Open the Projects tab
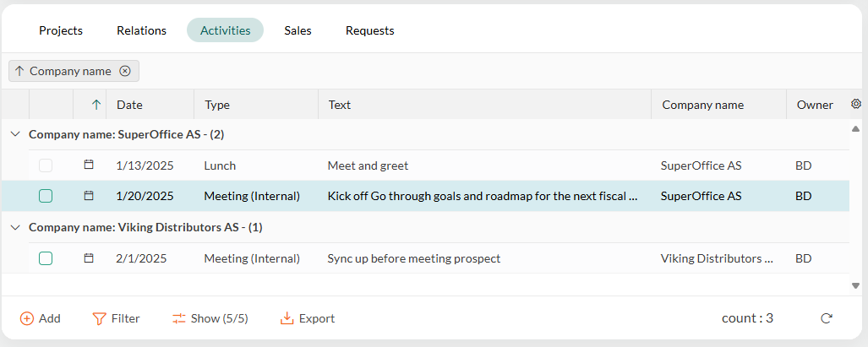 click(x=61, y=30)
